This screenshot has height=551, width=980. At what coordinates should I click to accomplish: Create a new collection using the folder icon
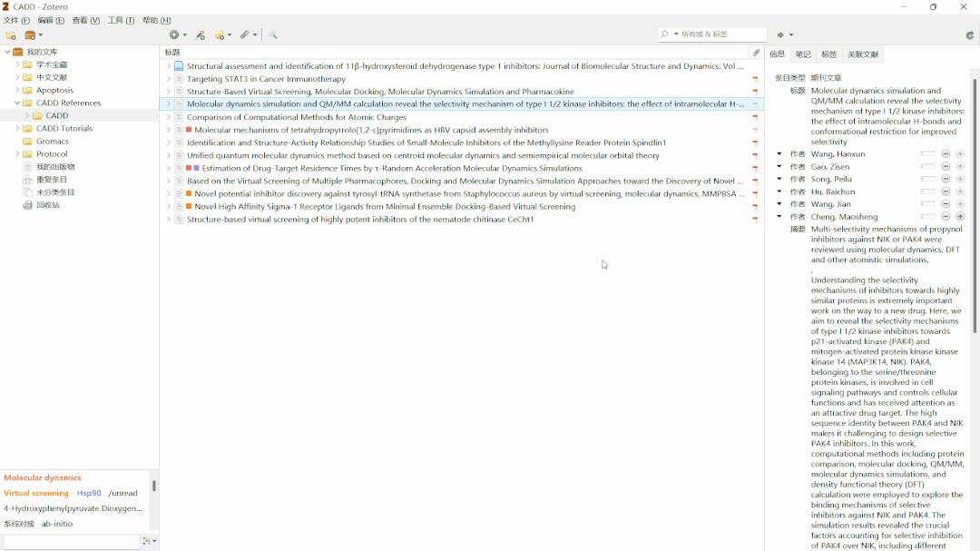(x=10, y=34)
